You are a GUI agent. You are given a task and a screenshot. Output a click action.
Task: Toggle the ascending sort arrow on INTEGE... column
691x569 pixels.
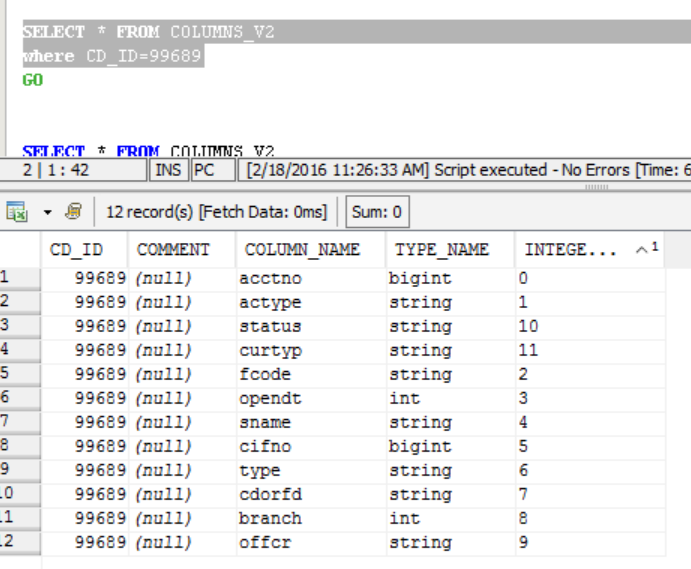point(642,250)
